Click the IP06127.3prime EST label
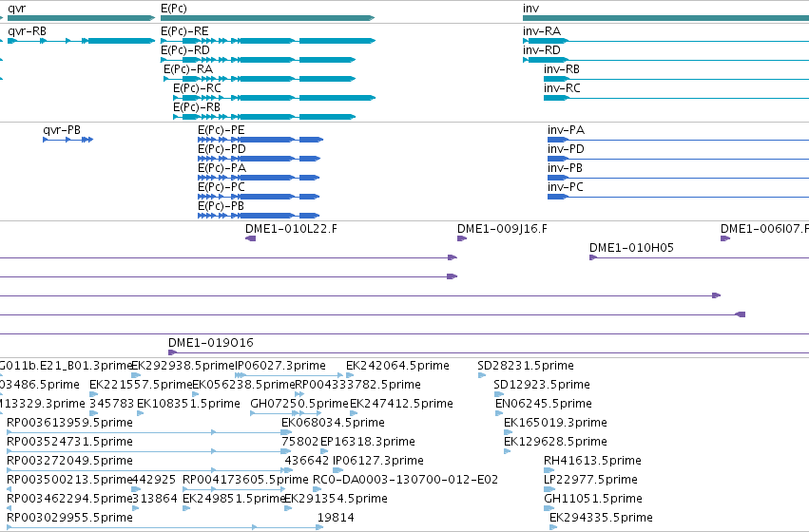 click(x=378, y=461)
